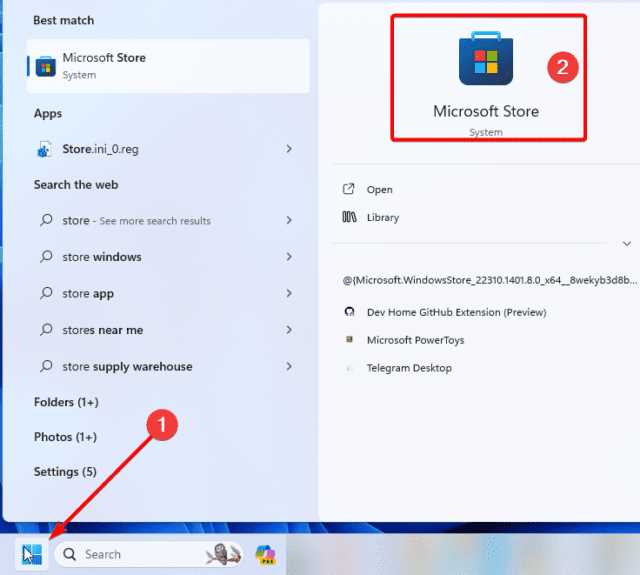Click the Windows Start button in taskbar

pos(31,555)
